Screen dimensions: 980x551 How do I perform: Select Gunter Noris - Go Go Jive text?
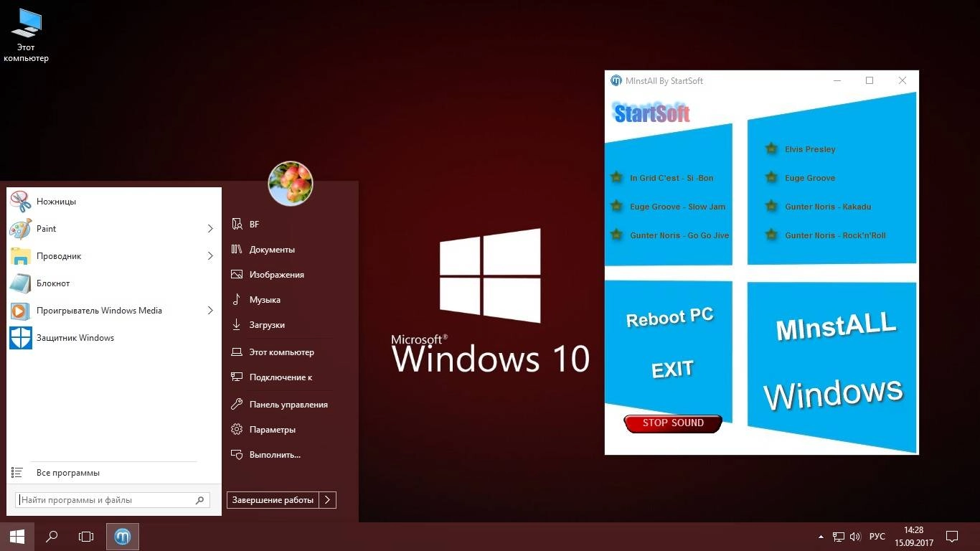click(679, 235)
